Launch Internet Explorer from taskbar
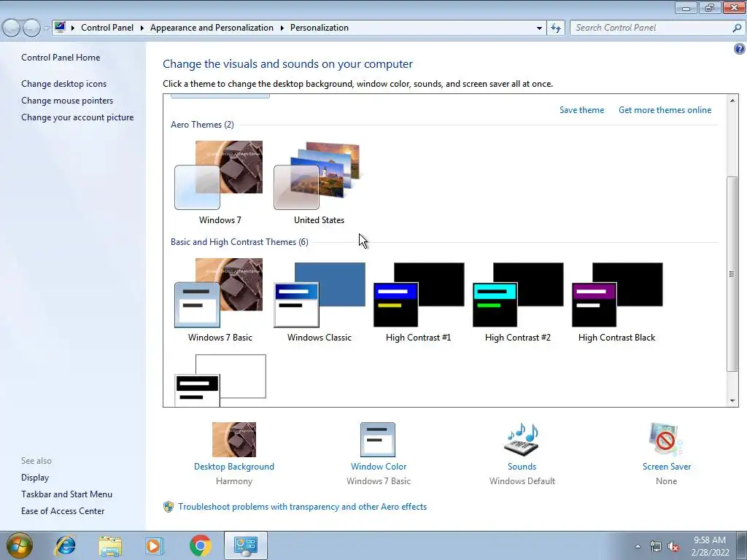This screenshot has width=747, height=560. point(65,545)
